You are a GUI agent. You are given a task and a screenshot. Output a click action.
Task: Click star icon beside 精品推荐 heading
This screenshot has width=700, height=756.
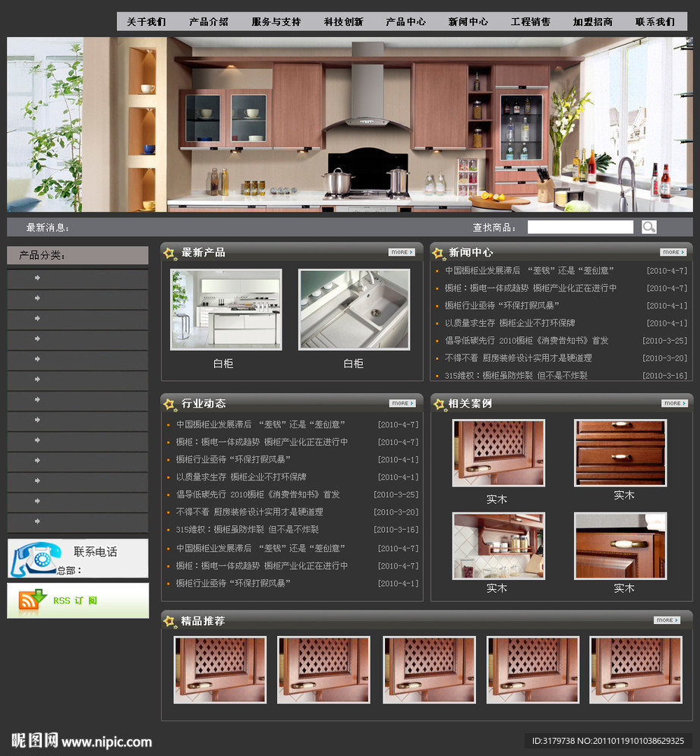[x=170, y=622]
